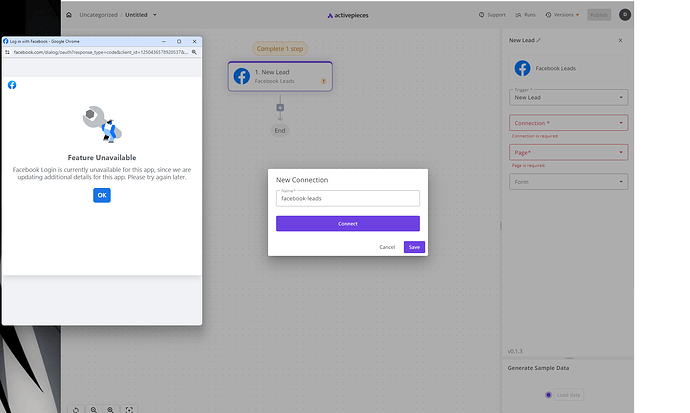Image resolution: width=690 pixels, height=413 pixels.
Task: Open the Versions history
Action: point(562,15)
